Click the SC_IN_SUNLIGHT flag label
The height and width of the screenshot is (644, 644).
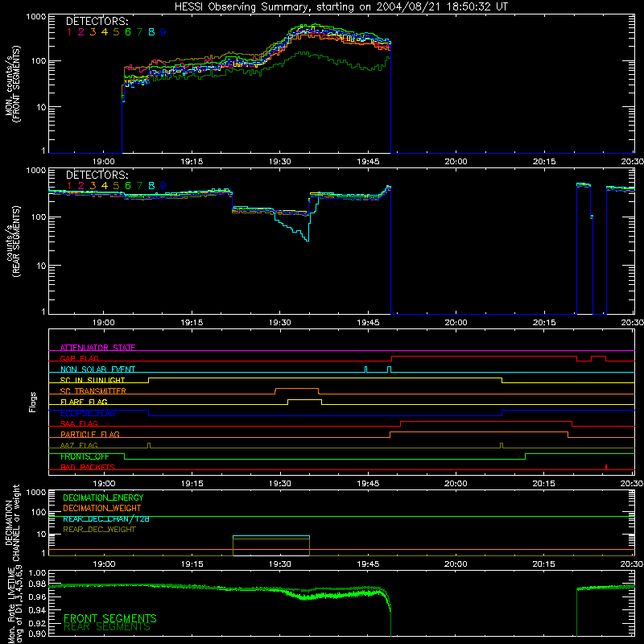coord(93,380)
